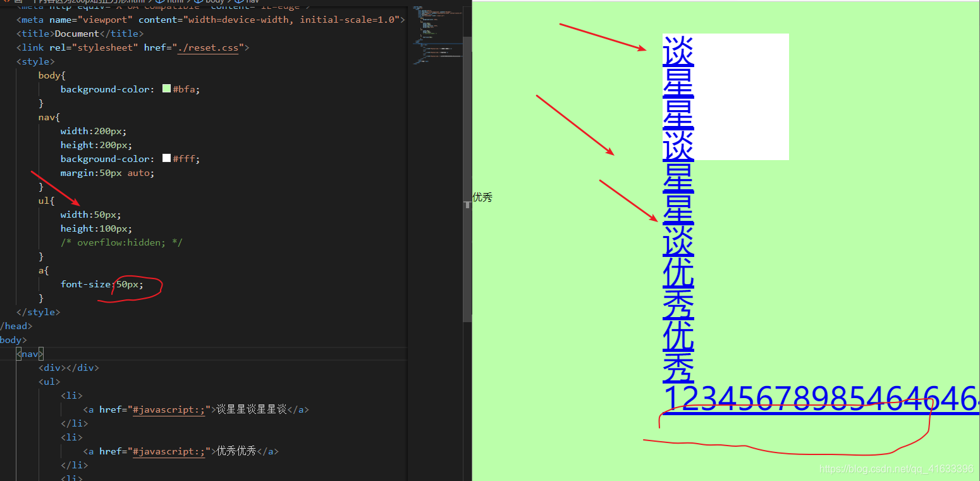
Task: Click the 优秀优秀 anchor text in the code
Action: pos(236,451)
